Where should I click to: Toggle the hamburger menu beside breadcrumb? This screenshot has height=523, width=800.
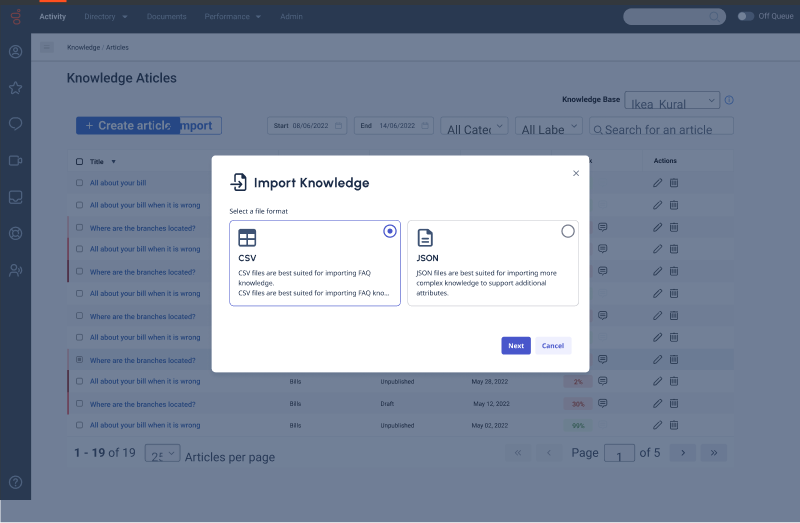pos(47,47)
